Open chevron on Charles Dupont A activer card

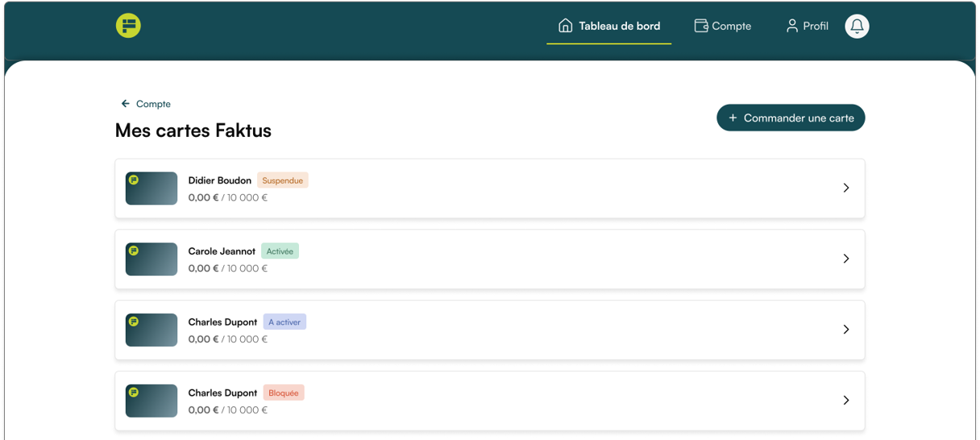[846, 330]
